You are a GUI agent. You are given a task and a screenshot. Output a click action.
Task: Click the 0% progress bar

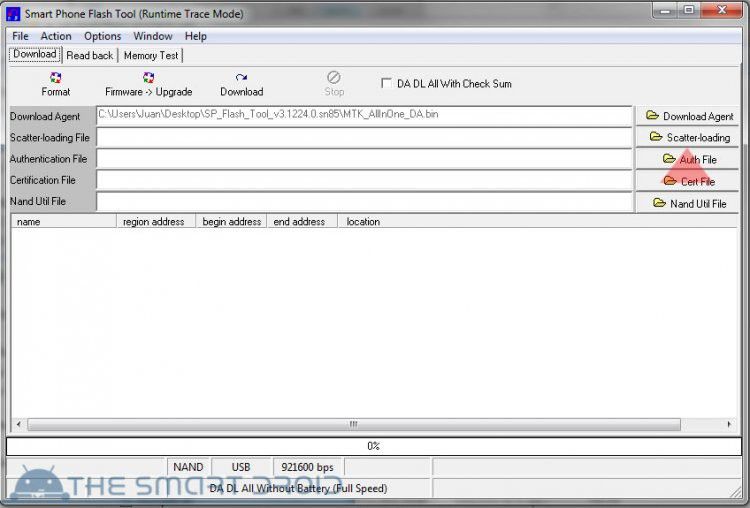(374, 446)
